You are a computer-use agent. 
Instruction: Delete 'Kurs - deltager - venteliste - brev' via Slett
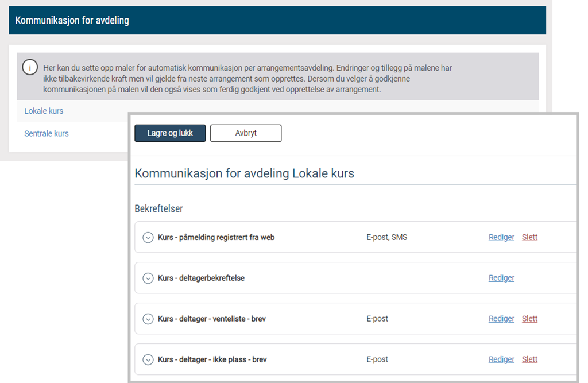click(529, 319)
